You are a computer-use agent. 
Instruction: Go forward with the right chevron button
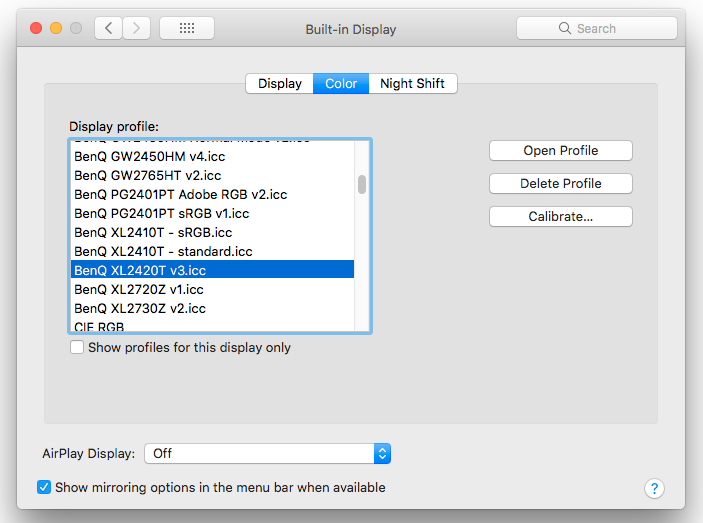pos(136,28)
